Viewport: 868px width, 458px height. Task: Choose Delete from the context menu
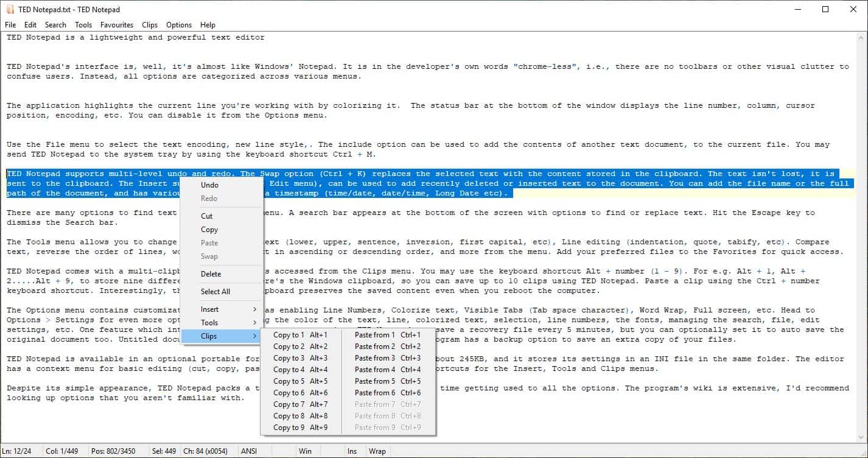pos(222,274)
